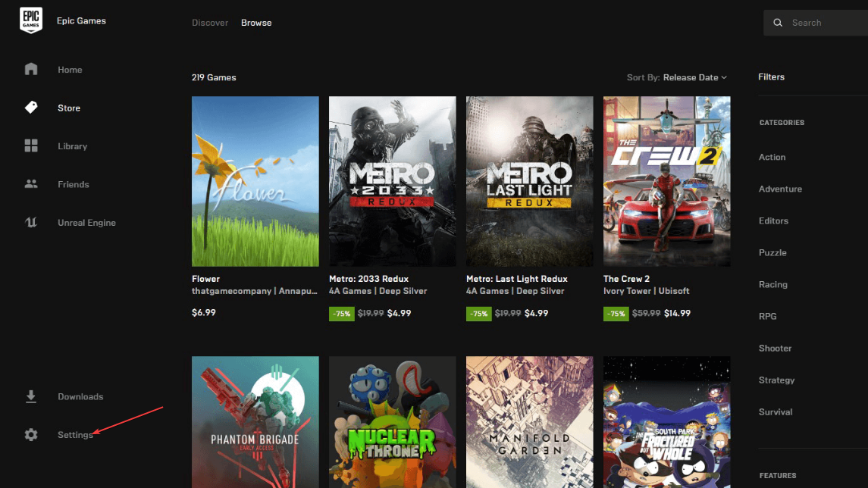
Task: Select the Home icon in sidebar
Action: [x=30, y=69]
